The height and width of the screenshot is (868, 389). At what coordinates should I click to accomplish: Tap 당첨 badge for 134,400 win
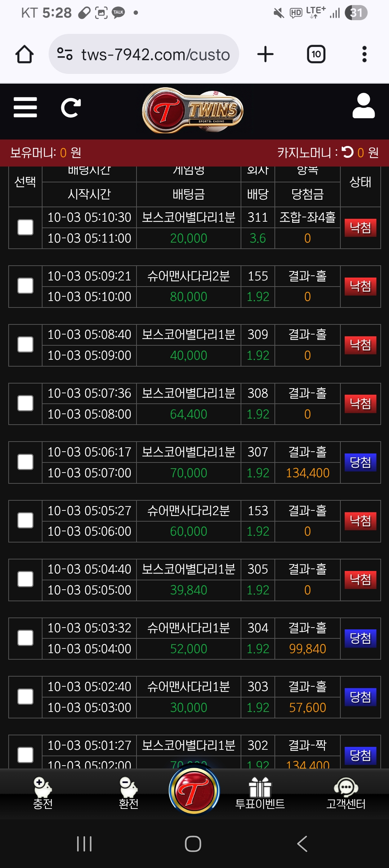tap(360, 462)
